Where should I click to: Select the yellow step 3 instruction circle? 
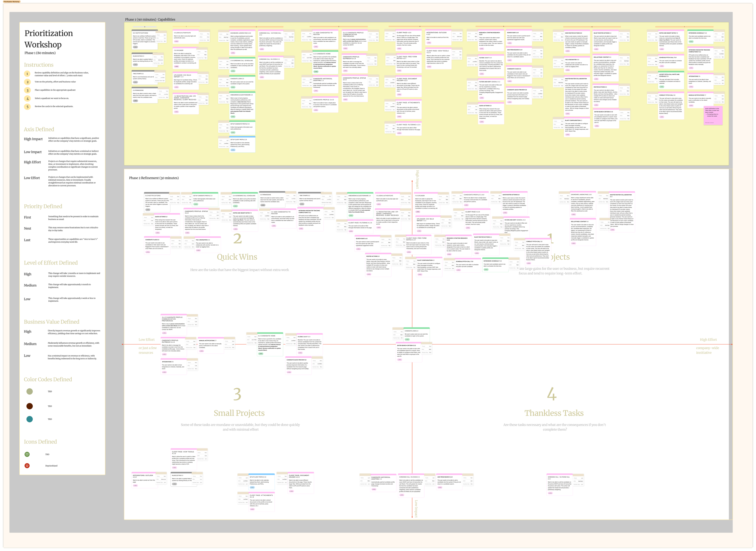point(27,90)
